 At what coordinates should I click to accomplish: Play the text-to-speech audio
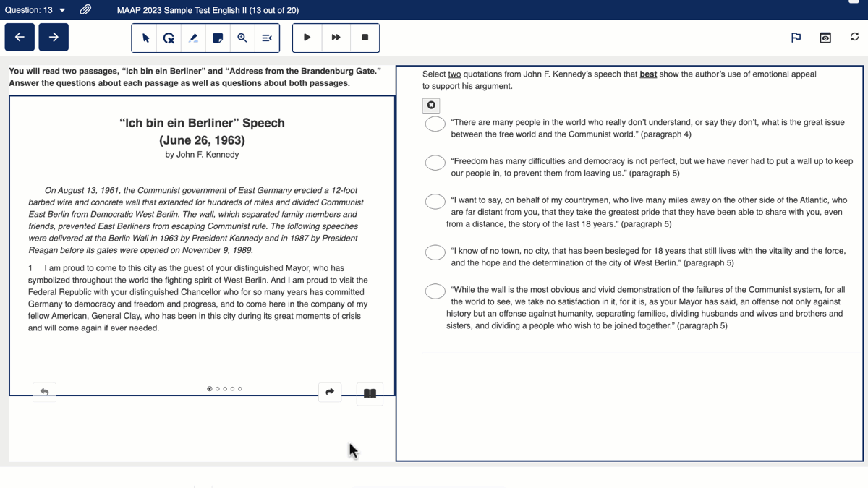point(307,38)
